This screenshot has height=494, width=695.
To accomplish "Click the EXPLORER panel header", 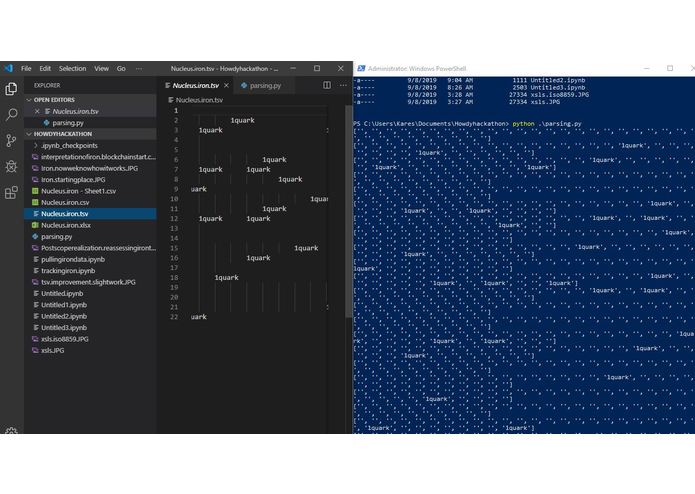I will 47,86.
